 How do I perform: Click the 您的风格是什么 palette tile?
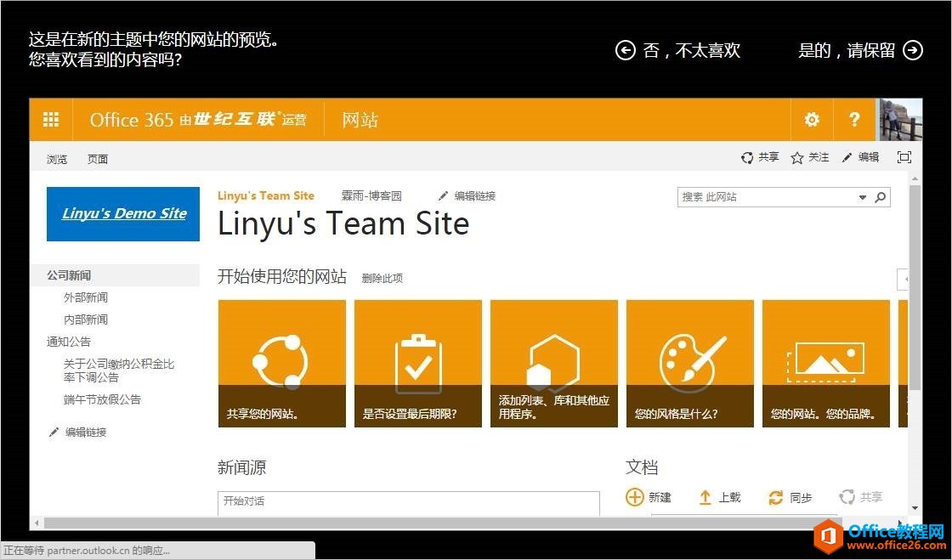690,364
